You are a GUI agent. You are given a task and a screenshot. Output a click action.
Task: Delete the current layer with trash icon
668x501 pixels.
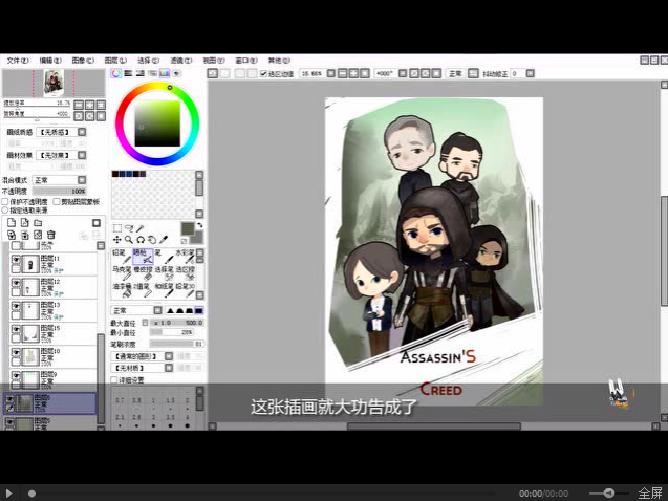tap(51, 234)
